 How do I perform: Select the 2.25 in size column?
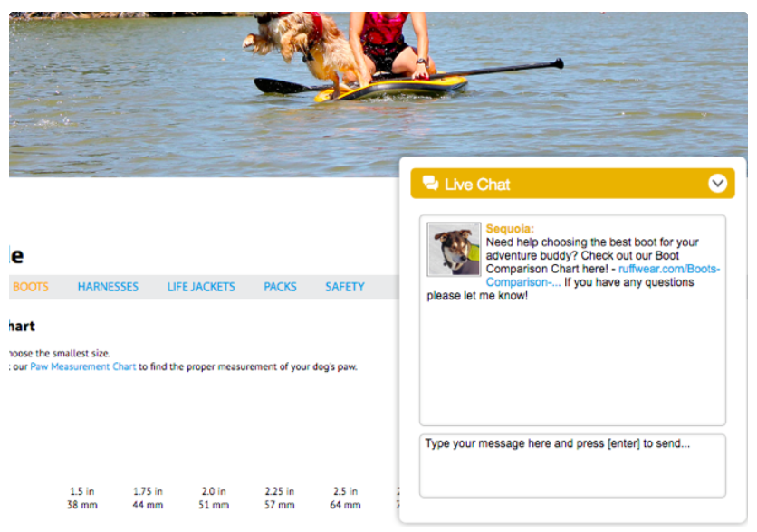tap(280, 498)
